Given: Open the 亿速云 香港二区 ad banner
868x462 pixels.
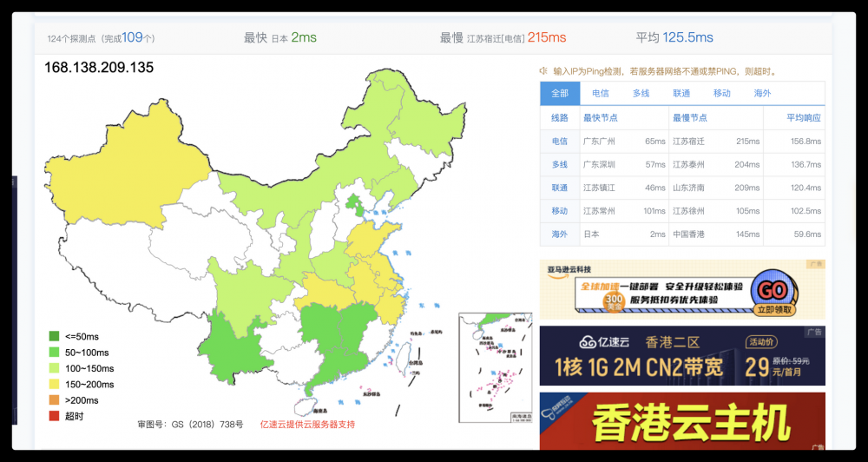Looking at the screenshot, I should (682, 356).
